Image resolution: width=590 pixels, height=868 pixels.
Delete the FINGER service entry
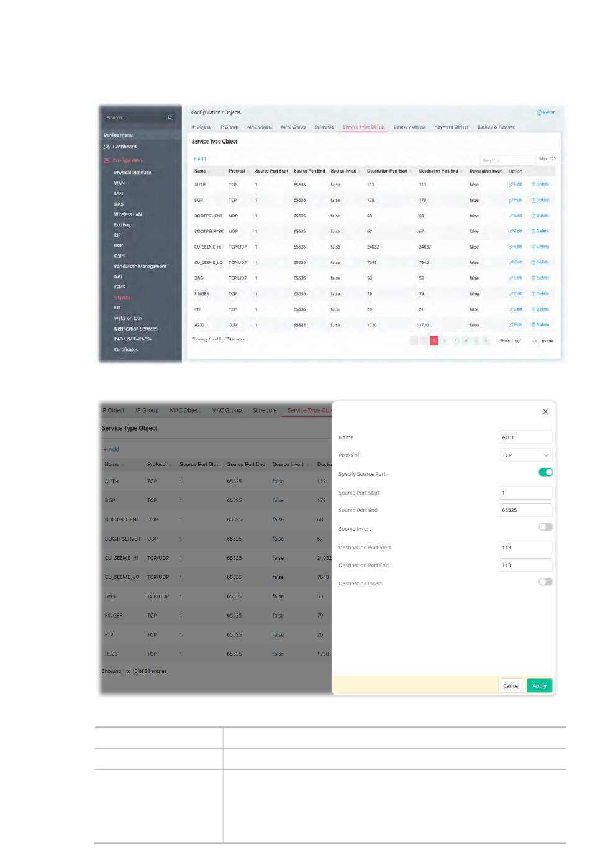540,294
